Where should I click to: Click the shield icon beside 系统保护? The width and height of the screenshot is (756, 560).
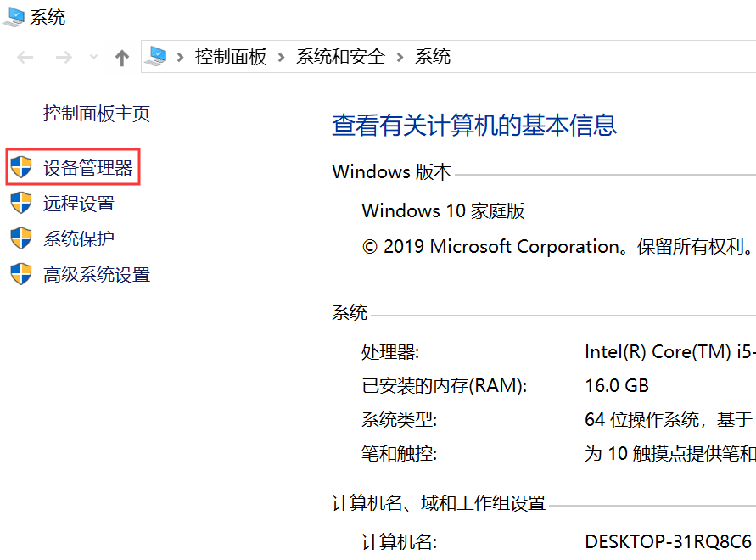coord(21,239)
